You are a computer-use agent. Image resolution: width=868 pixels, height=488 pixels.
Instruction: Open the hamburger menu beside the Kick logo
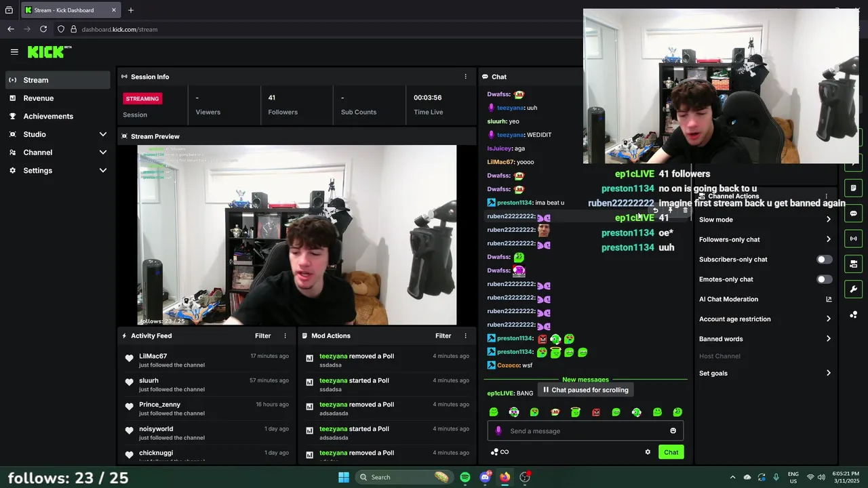coord(14,52)
